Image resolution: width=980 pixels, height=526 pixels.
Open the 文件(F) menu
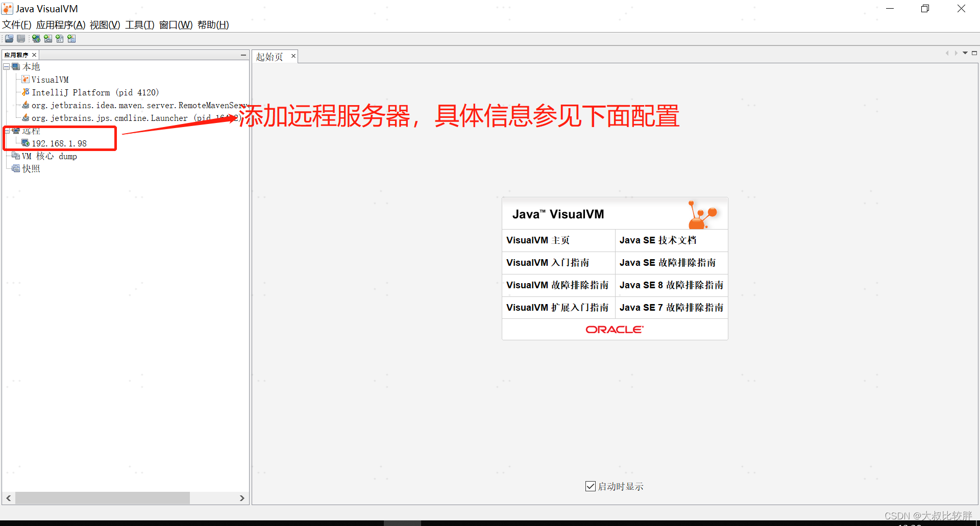[x=17, y=24]
